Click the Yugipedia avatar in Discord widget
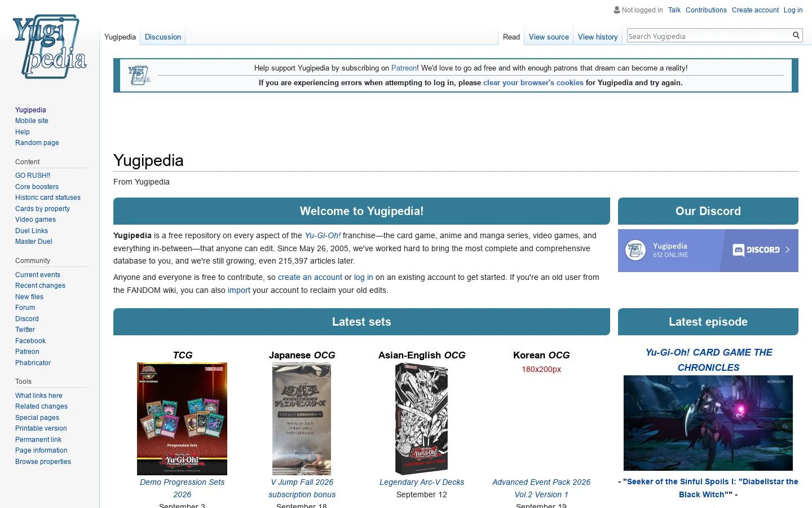Viewport: 812px width, 508px height. pos(635,250)
